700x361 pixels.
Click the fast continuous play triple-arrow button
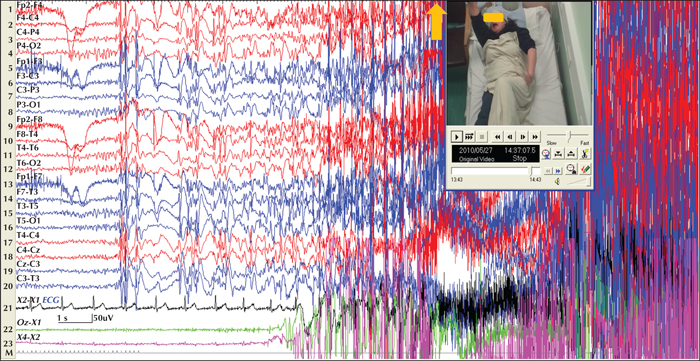tap(469, 136)
